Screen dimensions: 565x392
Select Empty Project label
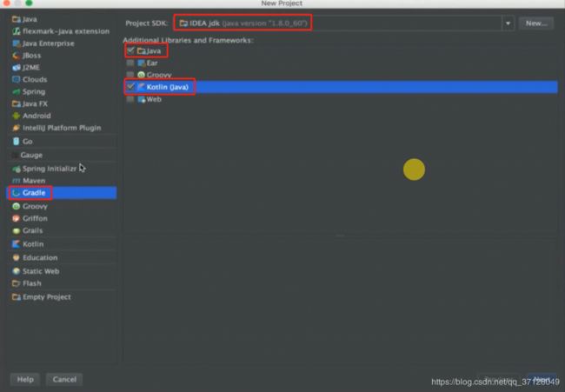[46, 297]
